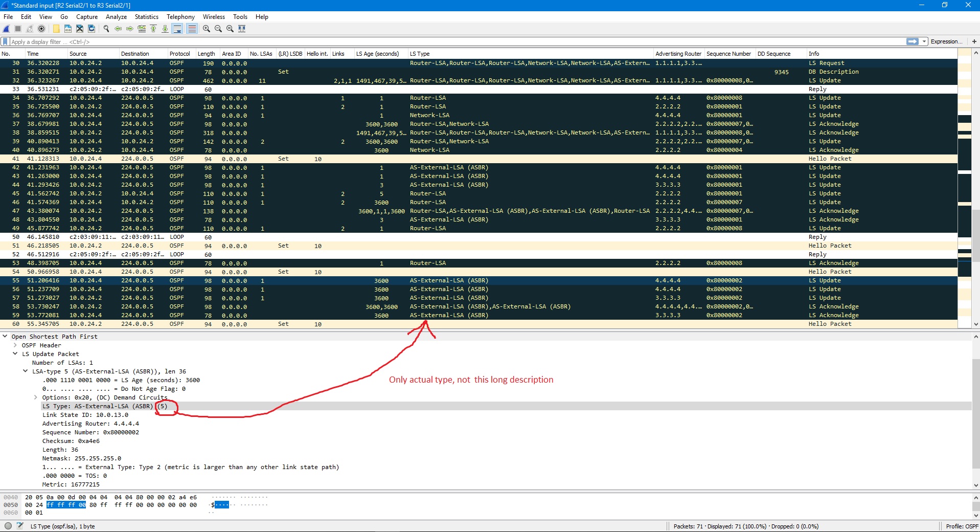
Task: Select packet 41 Hello Packet row
Action: [478, 159]
